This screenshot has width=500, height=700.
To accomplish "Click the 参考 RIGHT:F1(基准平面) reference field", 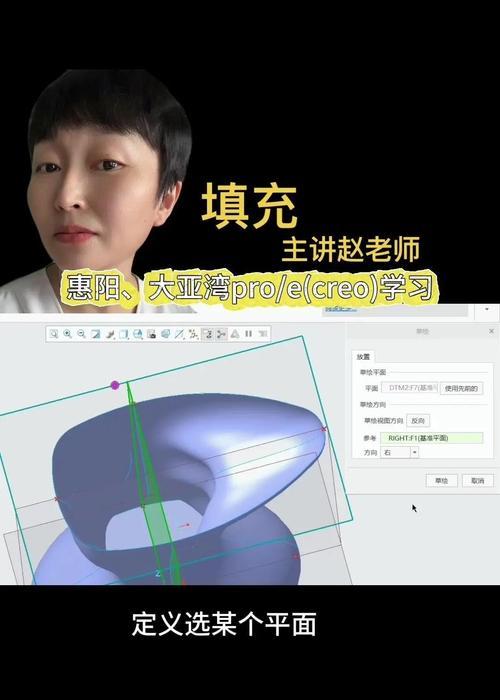I will point(432,438).
